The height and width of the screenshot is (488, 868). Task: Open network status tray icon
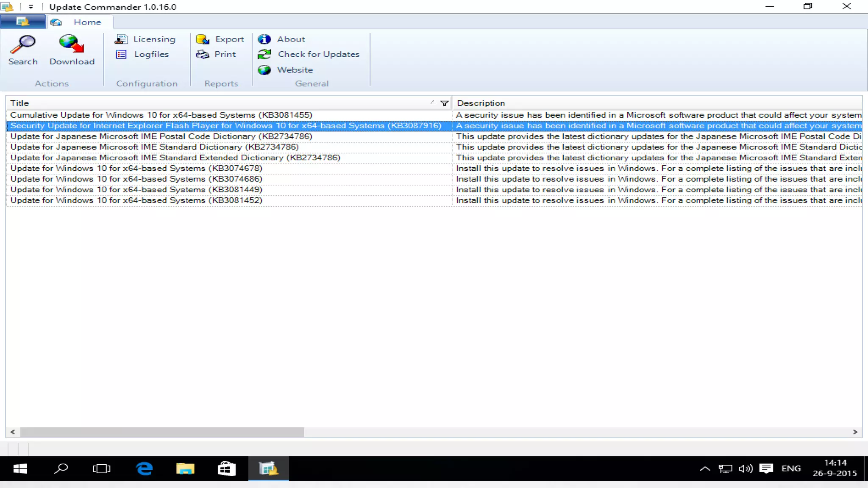point(725,469)
